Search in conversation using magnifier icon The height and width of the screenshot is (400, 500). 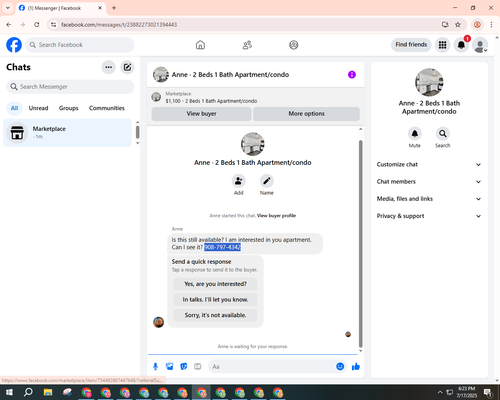(x=443, y=134)
